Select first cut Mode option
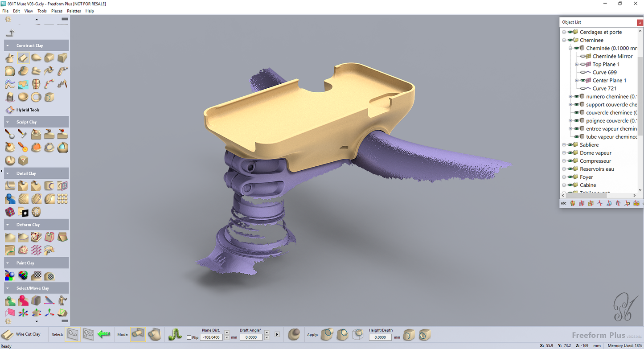The height and width of the screenshot is (349, 644). pyautogui.click(x=138, y=334)
